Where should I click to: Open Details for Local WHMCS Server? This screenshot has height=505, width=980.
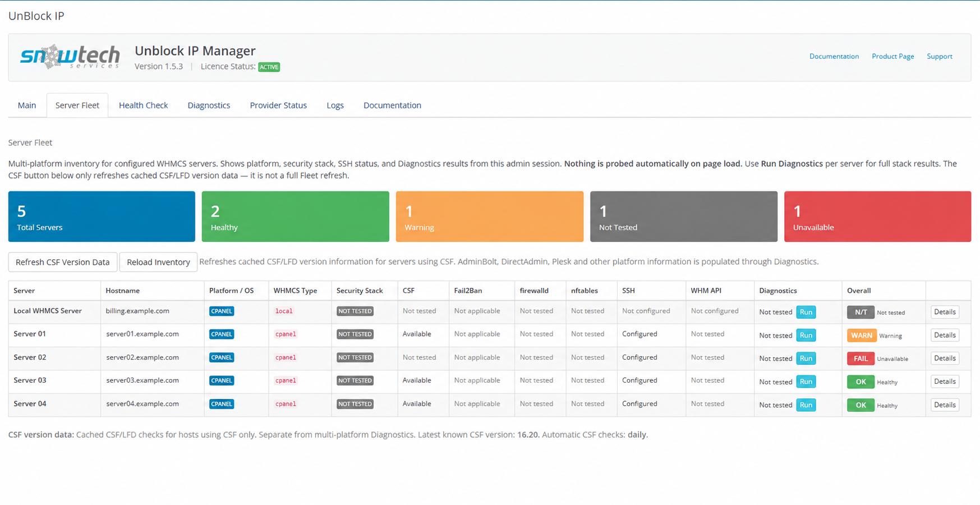tap(945, 312)
